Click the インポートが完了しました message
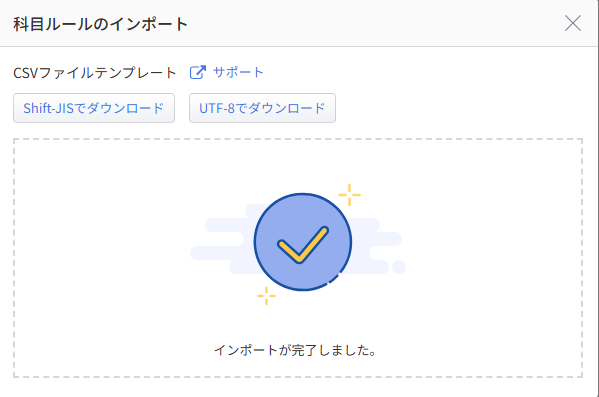Image resolution: width=599 pixels, height=397 pixels. [295, 350]
